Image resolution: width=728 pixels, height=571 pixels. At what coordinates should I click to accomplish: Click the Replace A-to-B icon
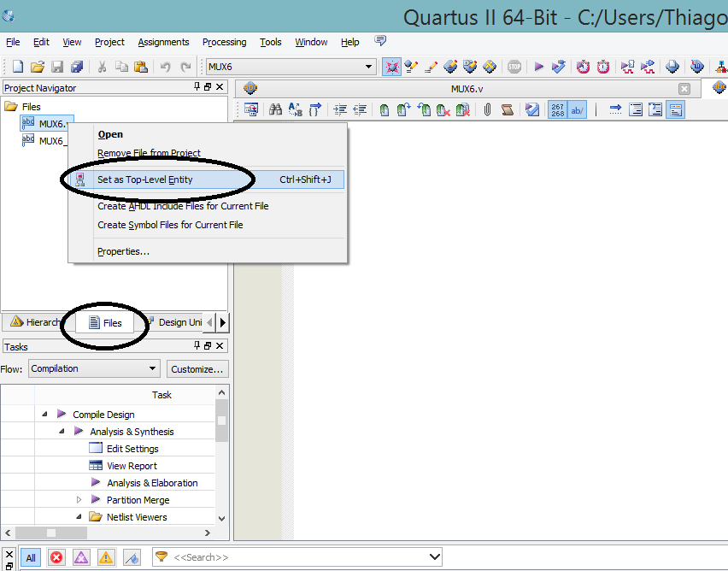[x=296, y=109]
